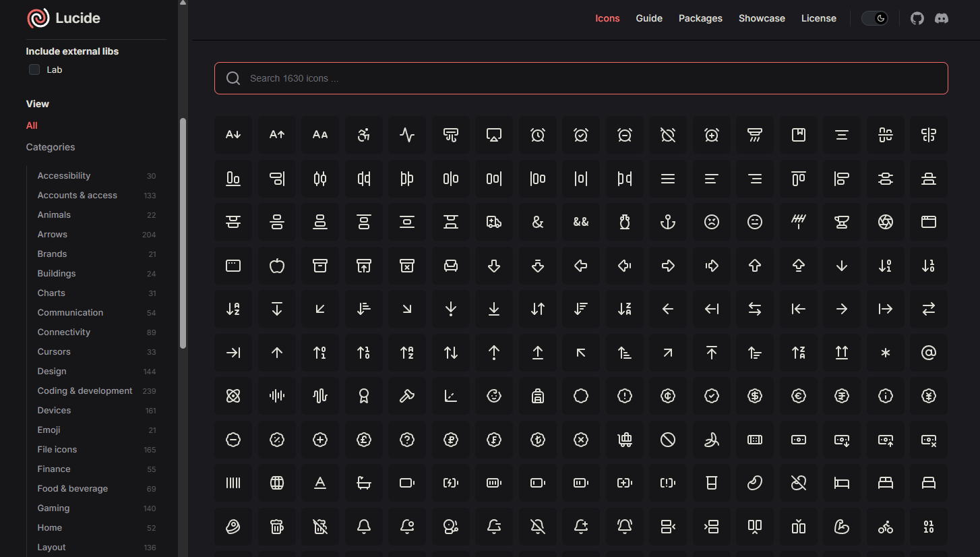980x557 pixels.
Task: Pick the banana icon
Action: [x=711, y=440]
